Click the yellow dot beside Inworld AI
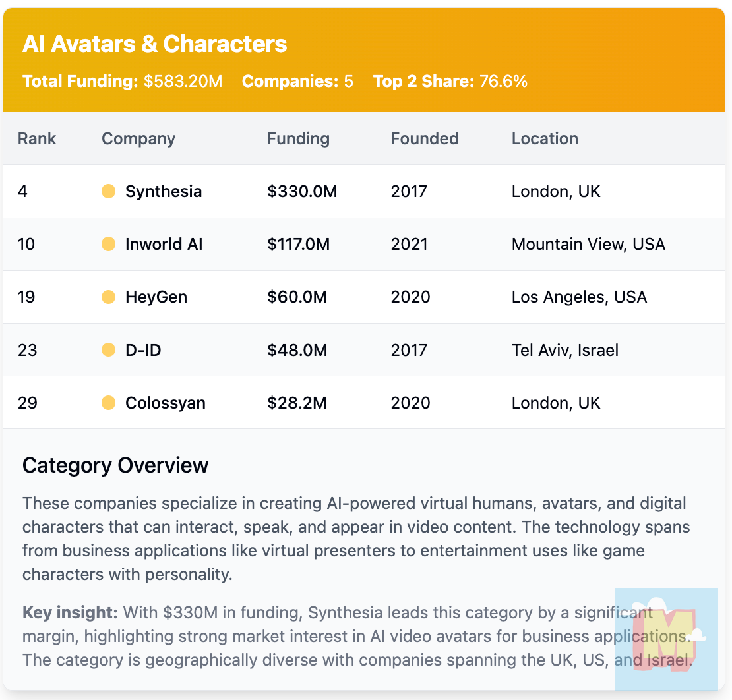Screen dimensions: 732x700 tap(108, 244)
